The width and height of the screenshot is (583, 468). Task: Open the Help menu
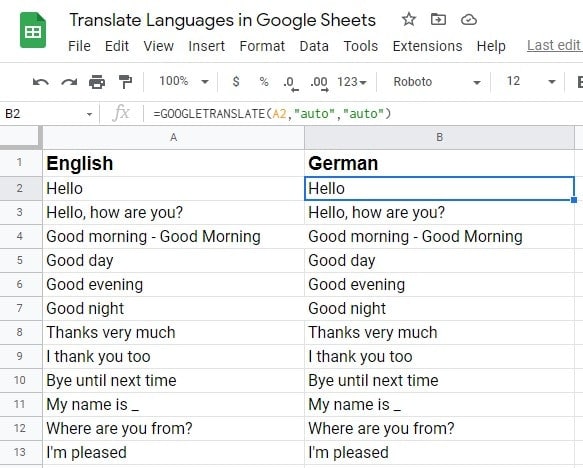click(491, 46)
